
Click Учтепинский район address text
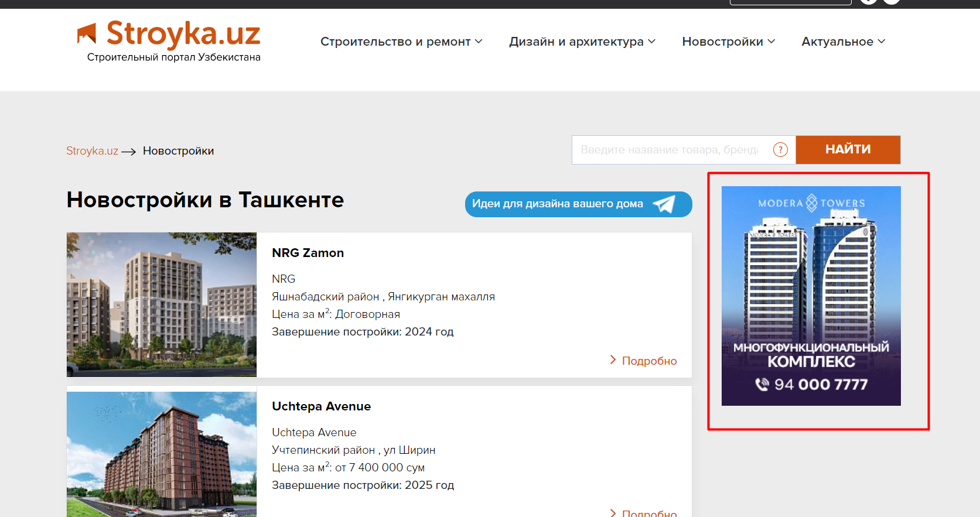[353, 450]
